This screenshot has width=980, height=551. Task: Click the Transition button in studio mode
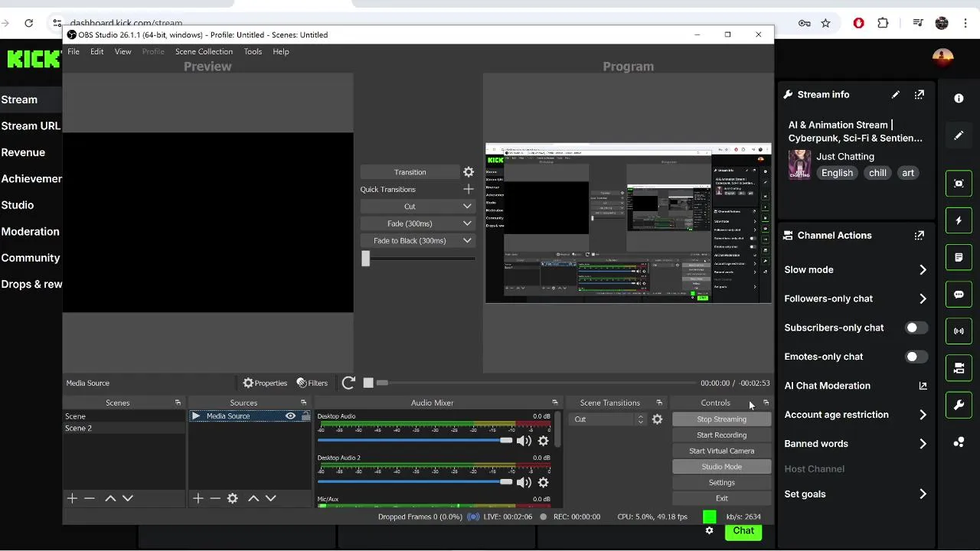tap(410, 172)
